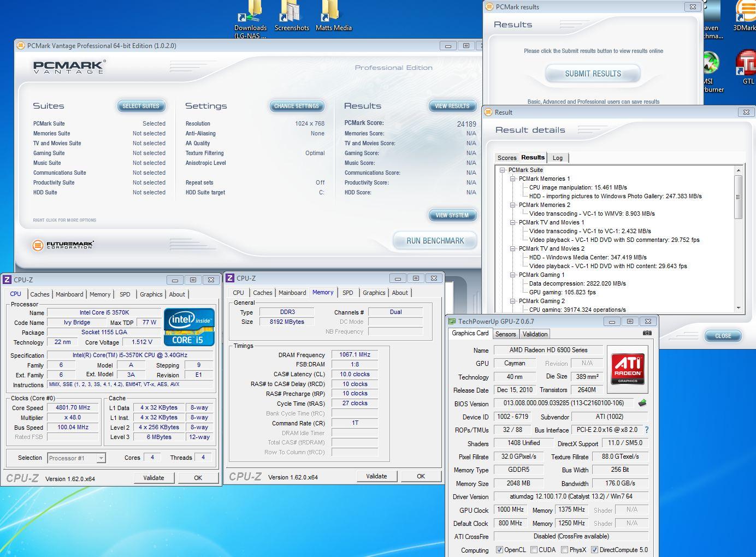
Task: Click the result tree vertical scrollbar thumb
Action: coord(739,197)
